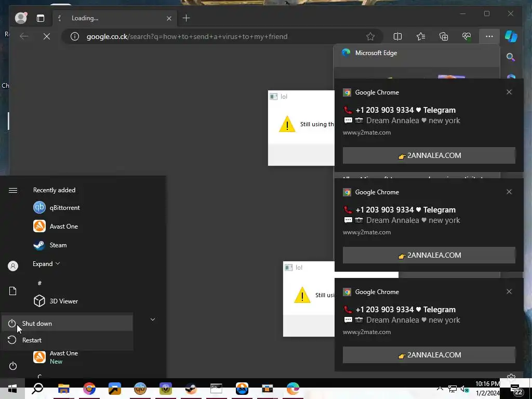Open a new Edge tab

(187, 18)
